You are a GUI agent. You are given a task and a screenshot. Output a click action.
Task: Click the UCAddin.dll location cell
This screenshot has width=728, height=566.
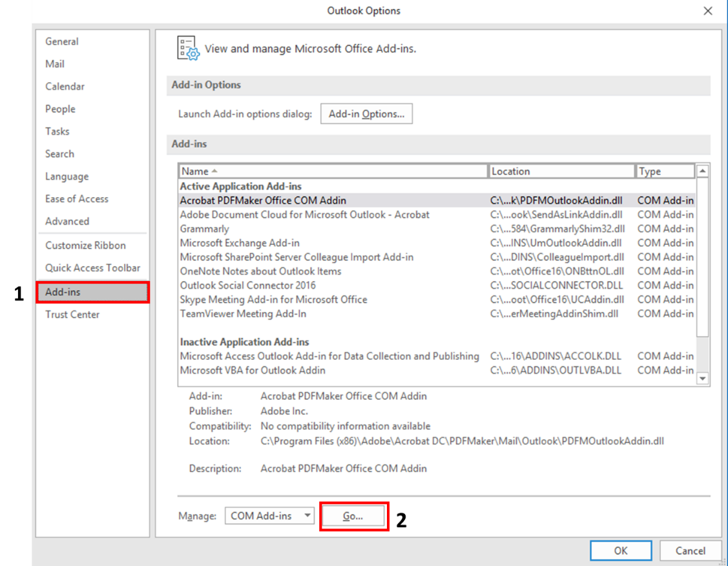tap(557, 300)
